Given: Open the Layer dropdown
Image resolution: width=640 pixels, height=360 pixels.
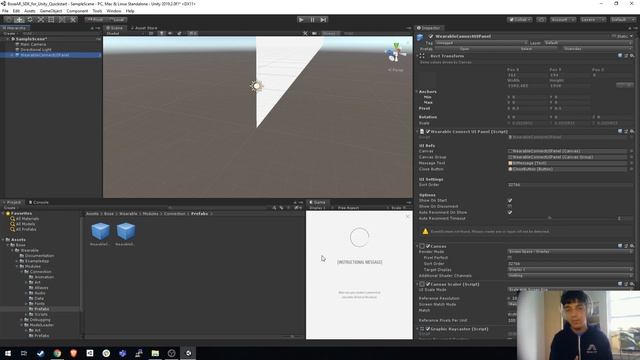Looking at the screenshot, I should click(588, 43).
